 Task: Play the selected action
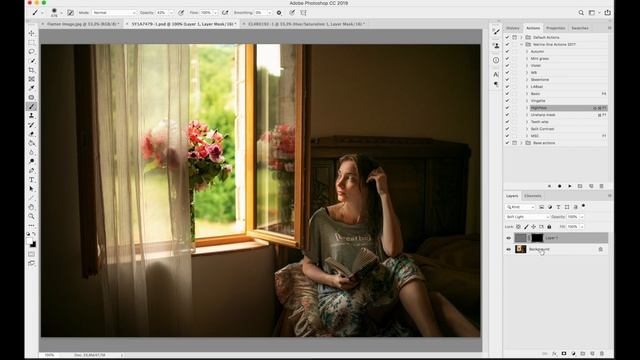click(x=570, y=186)
